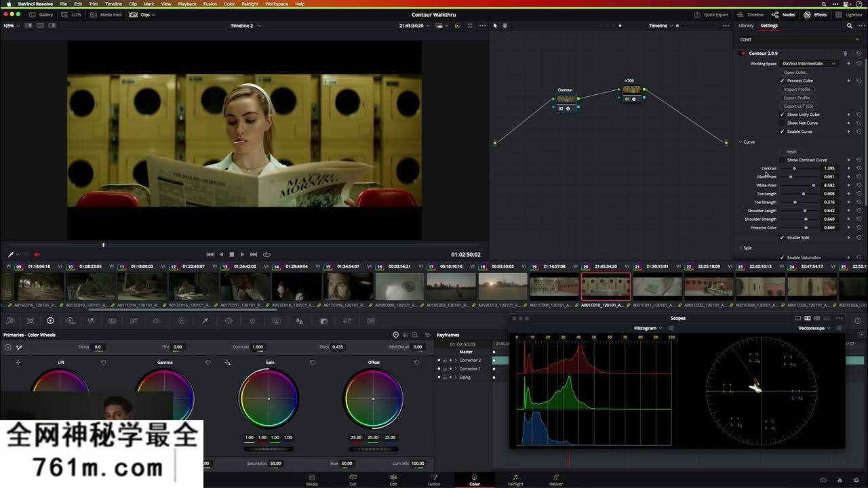Open the Gallery panel
Viewport: 868px width, 488px height.
pyautogui.click(x=41, y=14)
